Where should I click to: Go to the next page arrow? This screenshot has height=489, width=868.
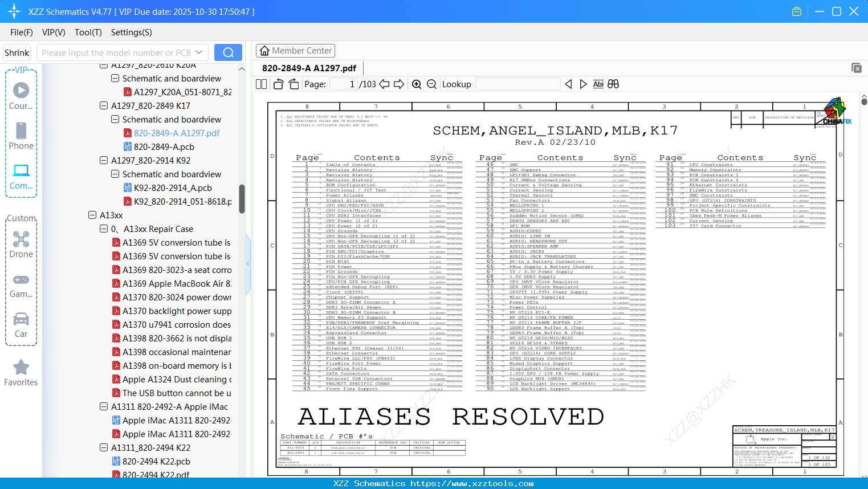(x=399, y=84)
